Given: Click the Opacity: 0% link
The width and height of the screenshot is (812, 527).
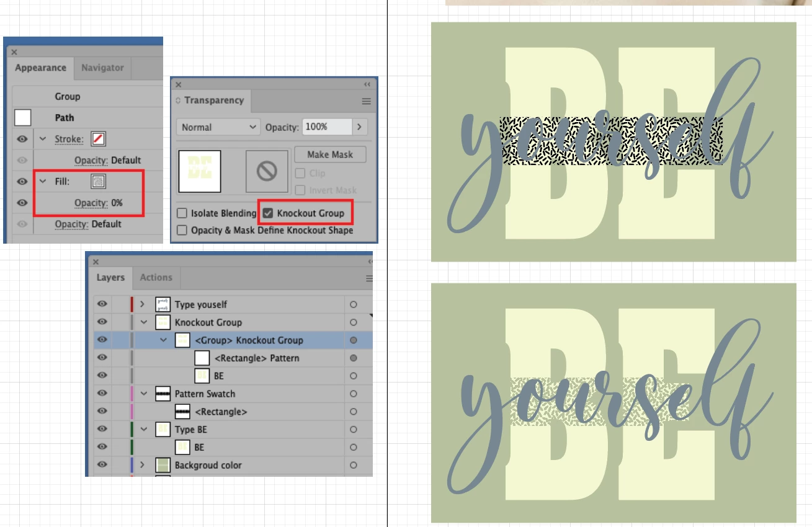Looking at the screenshot, I should pyautogui.click(x=99, y=203).
